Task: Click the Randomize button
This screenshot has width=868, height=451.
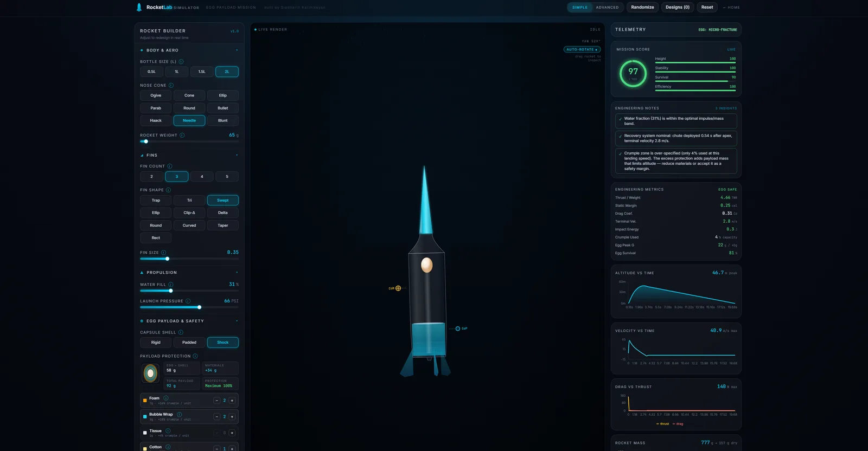Action: [x=642, y=7]
